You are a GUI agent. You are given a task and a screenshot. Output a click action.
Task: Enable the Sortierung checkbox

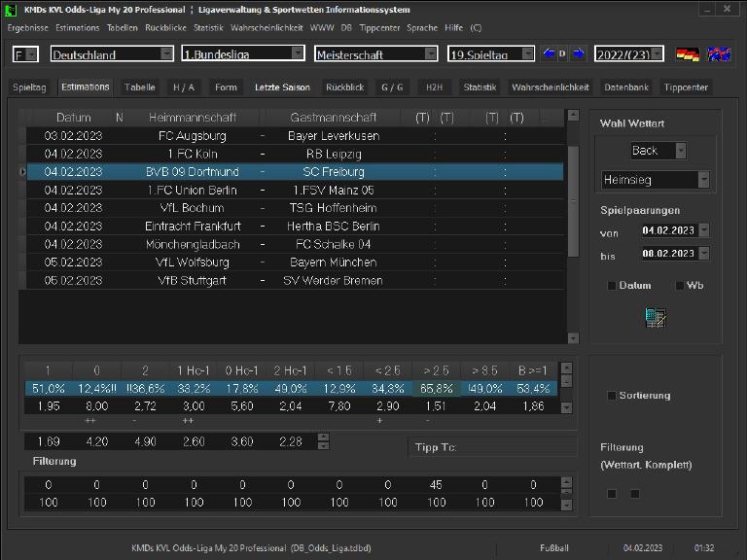pos(612,396)
